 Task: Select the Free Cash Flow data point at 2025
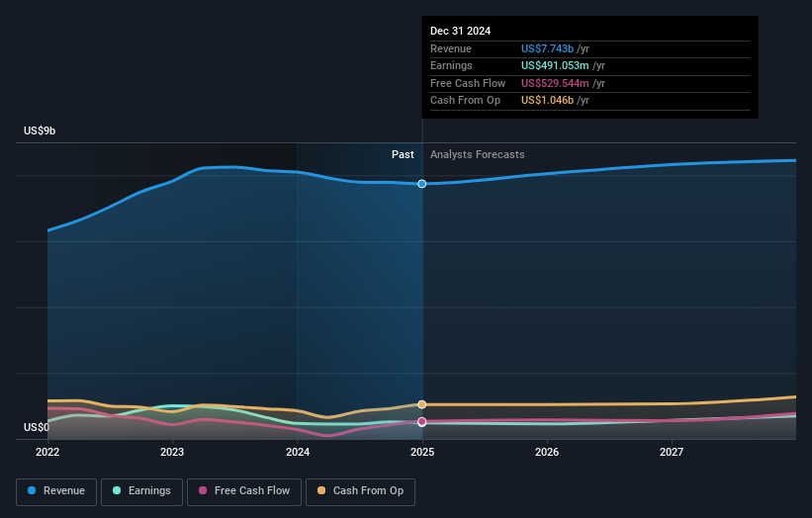pyautogui.click(x=422, y=422)
